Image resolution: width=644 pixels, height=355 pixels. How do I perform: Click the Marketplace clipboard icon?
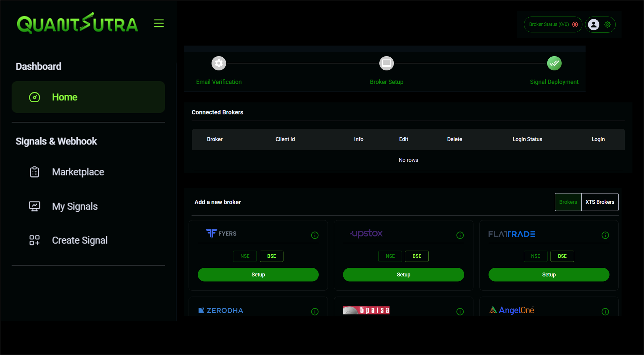(x=34, y=172)
